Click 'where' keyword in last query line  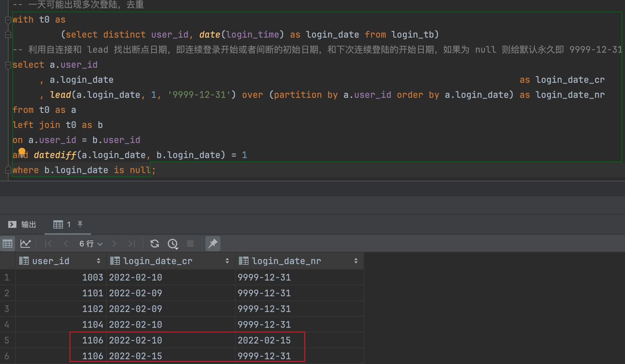pyautogui.click(x=26, y=170)
